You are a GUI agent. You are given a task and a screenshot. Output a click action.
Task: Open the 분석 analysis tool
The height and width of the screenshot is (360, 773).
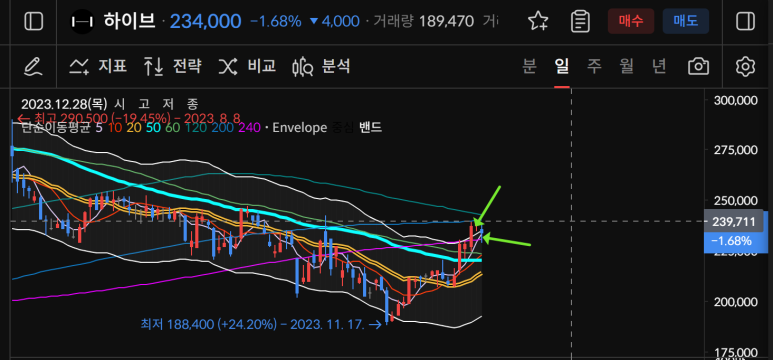pyautogui.click(x=321, y=66)
